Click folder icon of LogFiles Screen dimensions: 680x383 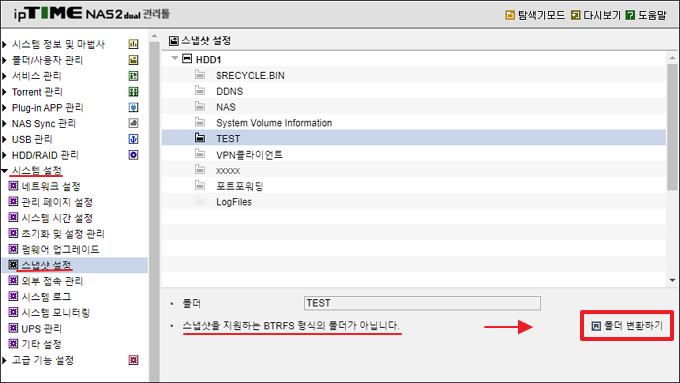pos(200,201)
